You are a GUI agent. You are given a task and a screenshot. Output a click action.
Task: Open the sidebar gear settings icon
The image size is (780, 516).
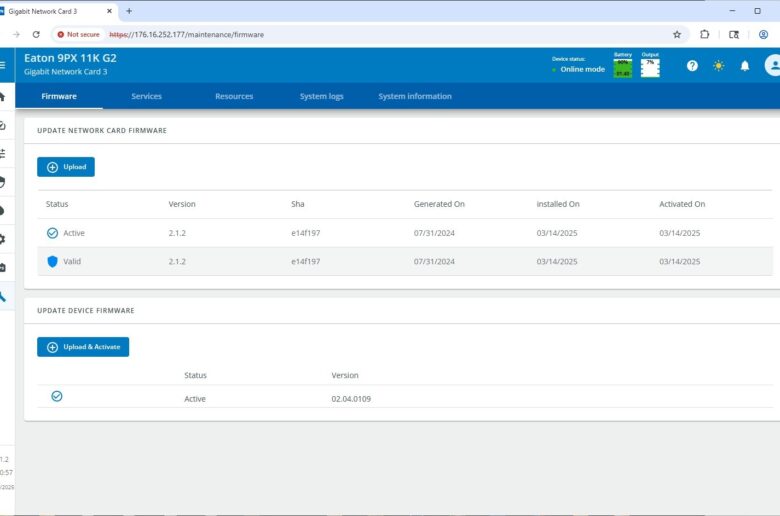tap(3, 239)
